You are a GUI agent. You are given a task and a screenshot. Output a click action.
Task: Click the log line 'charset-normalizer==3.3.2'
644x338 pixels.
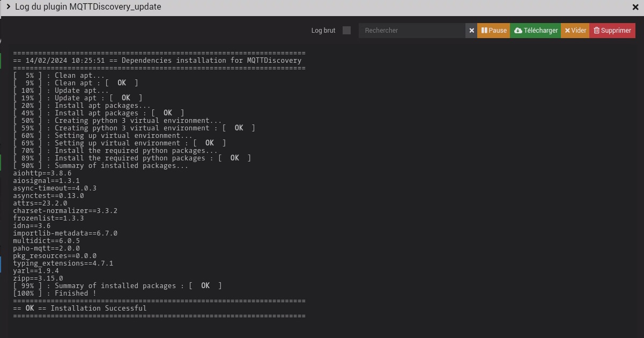tap(65, 211)
